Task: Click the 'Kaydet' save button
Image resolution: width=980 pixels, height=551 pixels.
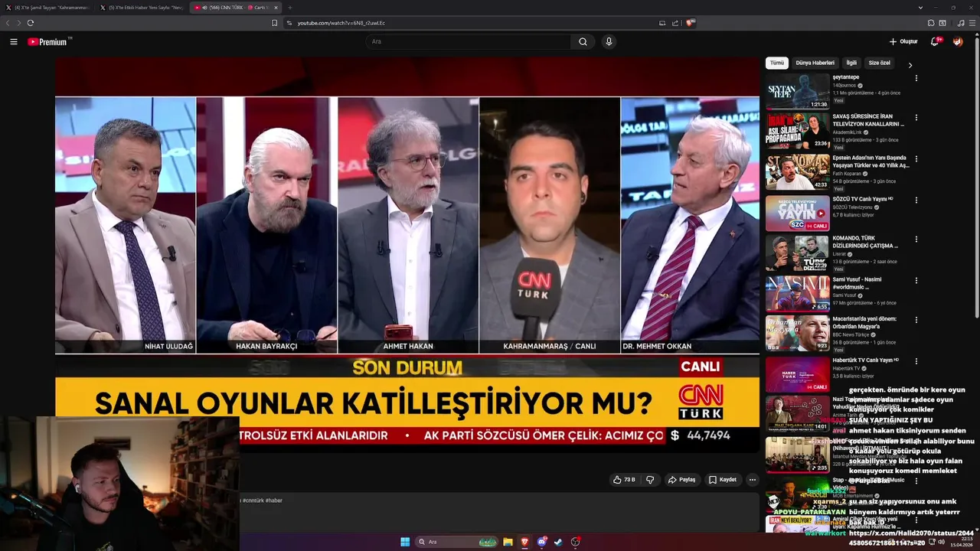Action: (x=723, y=480)
